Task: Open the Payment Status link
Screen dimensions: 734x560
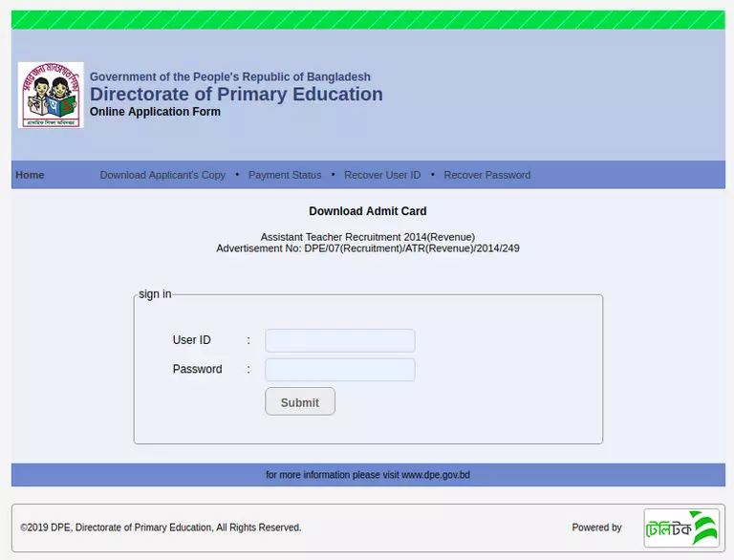Action: pos(285,175)
